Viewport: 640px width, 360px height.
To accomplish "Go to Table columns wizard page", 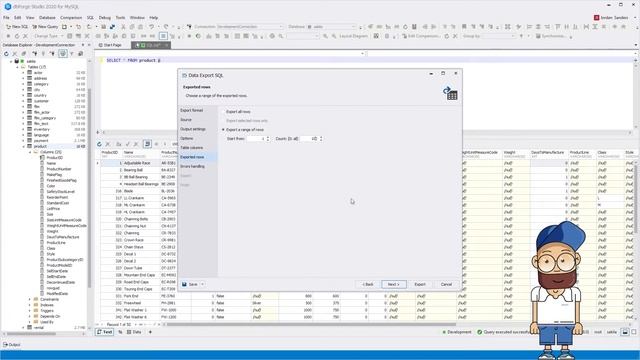I will (x=191, y=147).
